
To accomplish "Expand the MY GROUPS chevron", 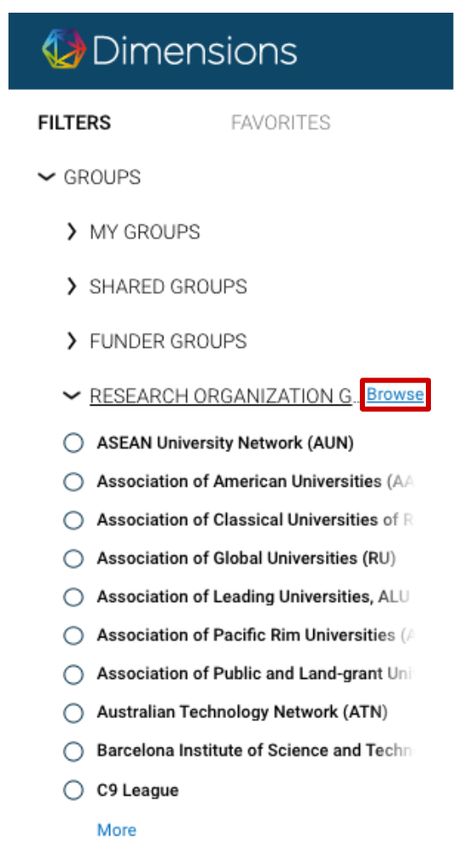I will [72, 232].
